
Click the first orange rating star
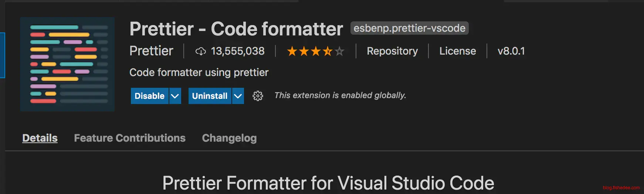coord(292,51)
